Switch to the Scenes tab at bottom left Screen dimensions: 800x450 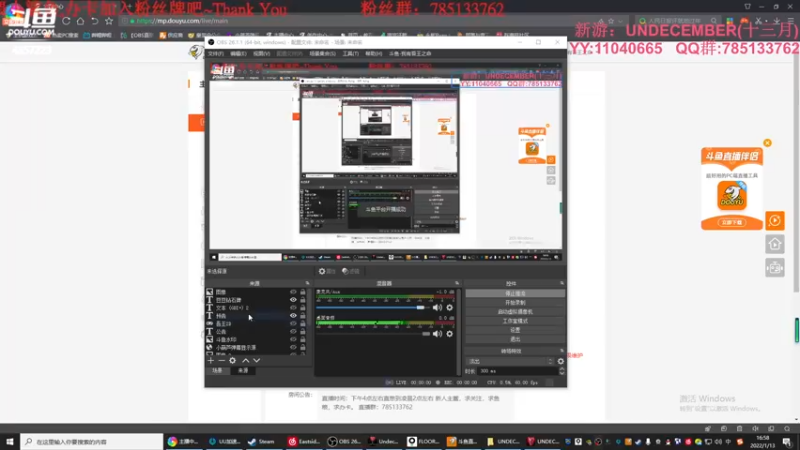[217, 371]
